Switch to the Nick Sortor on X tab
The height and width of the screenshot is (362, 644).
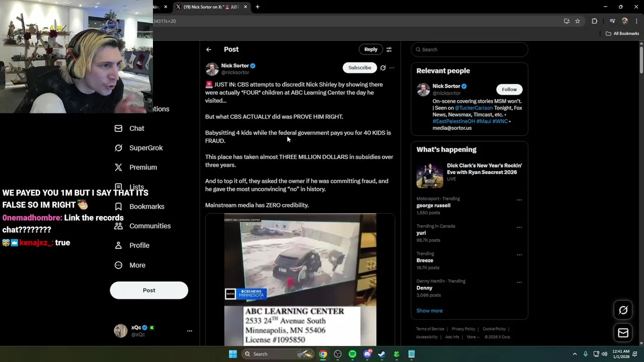(211, 7)
